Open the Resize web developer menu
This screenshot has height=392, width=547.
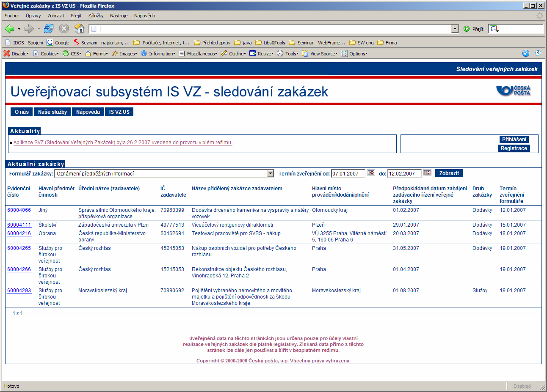pos(262,54)
